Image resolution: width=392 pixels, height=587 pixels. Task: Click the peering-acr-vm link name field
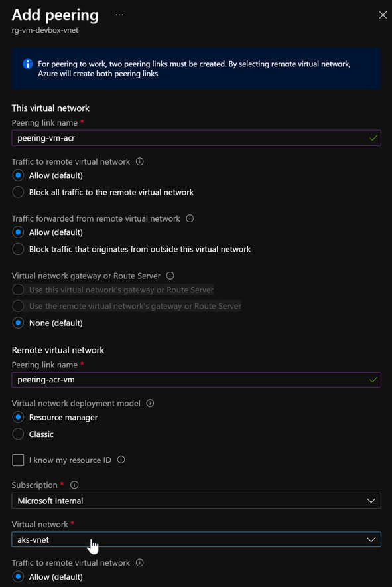[x=196, y=380]
